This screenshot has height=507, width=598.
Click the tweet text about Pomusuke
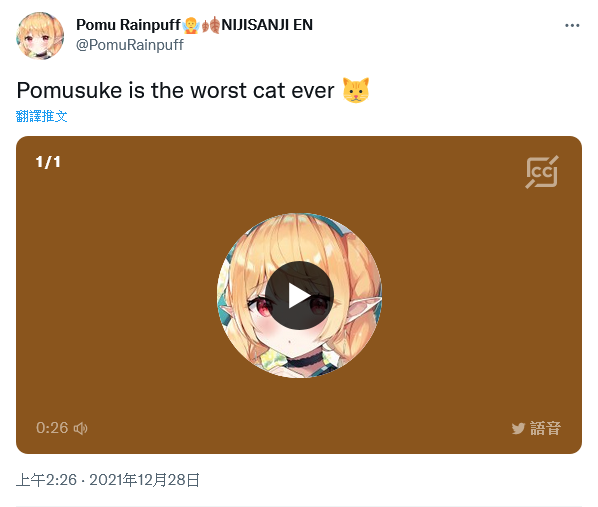(x=175, y=90)
